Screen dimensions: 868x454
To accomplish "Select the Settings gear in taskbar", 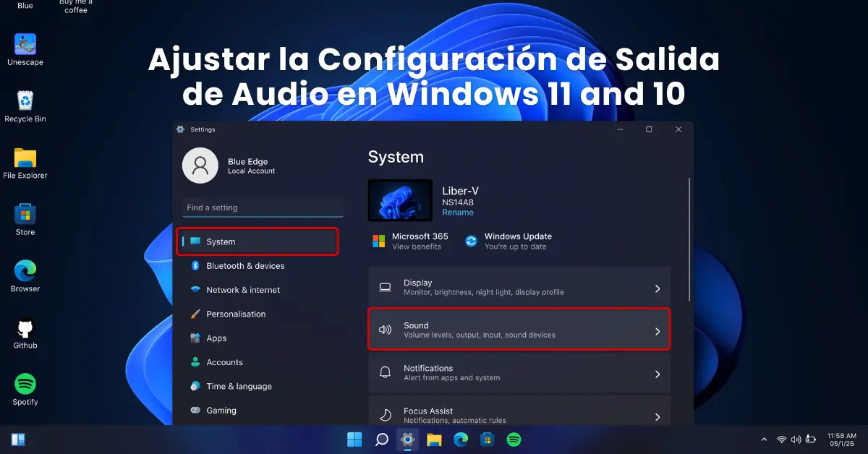I will click(408, 439).
